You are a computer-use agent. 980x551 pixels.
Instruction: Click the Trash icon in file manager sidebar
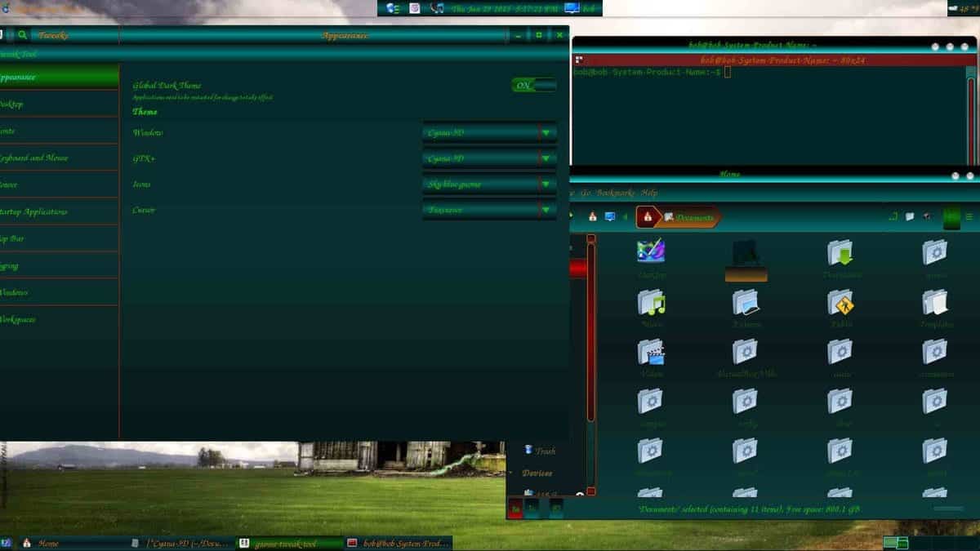tap(529, 450)
